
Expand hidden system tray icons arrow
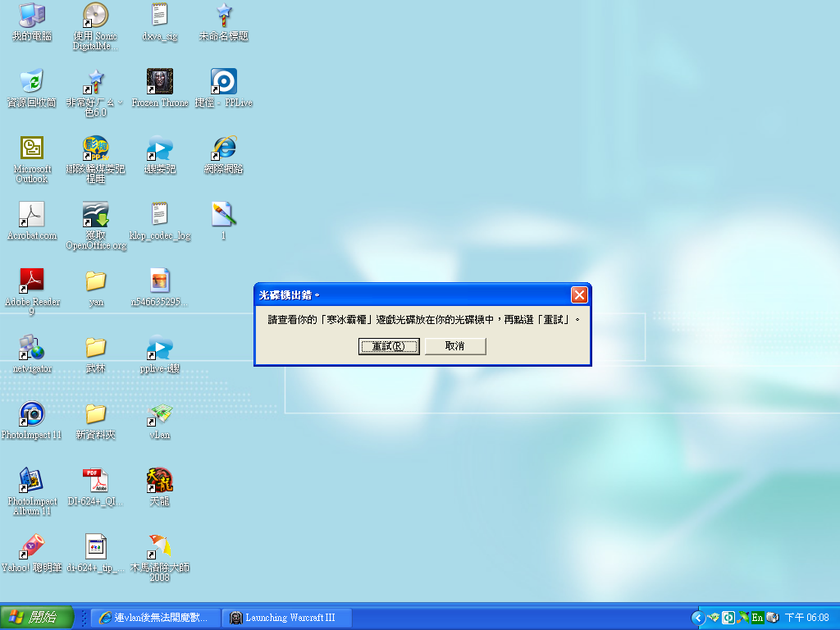pyautogui.click(x=697, y=618)
